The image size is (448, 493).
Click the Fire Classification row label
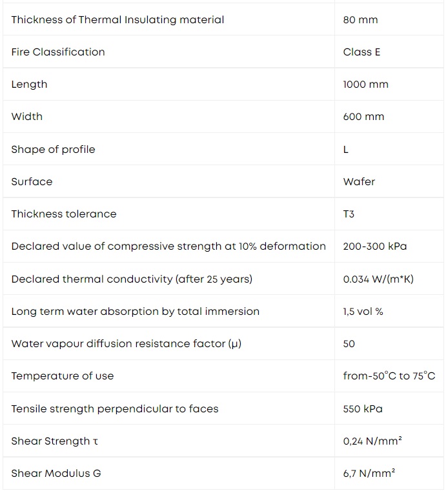coord(58,52)
